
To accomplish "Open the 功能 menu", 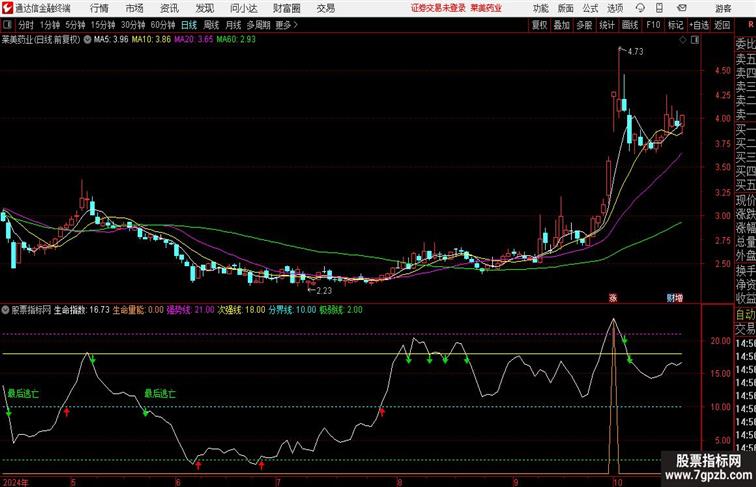I will pyautogui.click(x=540, y=8).
